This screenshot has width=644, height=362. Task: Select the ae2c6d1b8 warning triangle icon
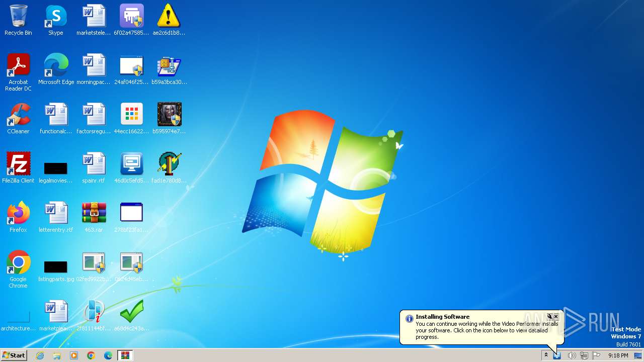(x=169, y=20)
